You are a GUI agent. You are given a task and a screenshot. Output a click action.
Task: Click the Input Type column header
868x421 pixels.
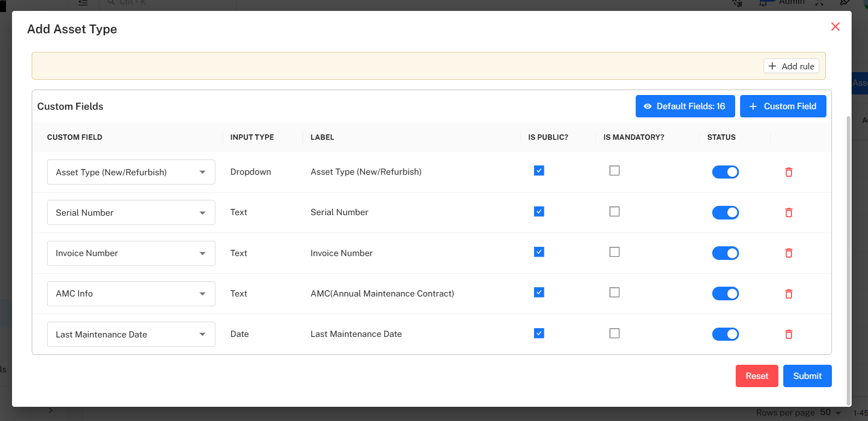coord(252,137)
